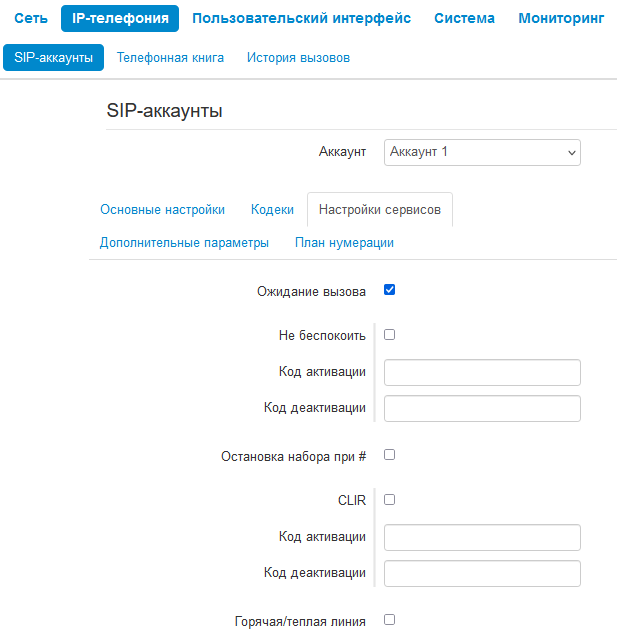Open the Дополнительные параметры tab
This screenshot has height=640, width=617.
tap(184, 242)
